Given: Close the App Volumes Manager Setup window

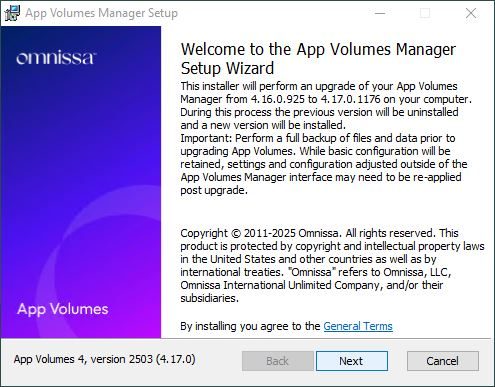Looking at the screenshot, I should [471, 13].
